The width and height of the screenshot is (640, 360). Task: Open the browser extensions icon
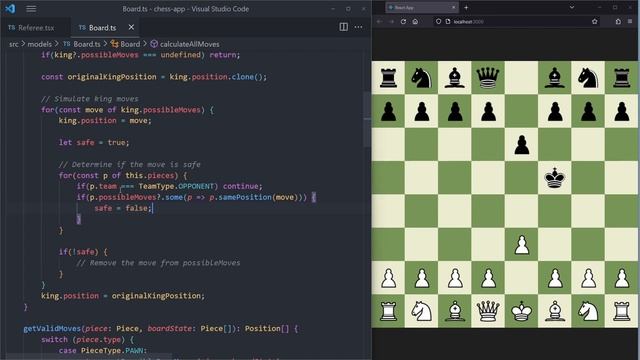(618, 22)
